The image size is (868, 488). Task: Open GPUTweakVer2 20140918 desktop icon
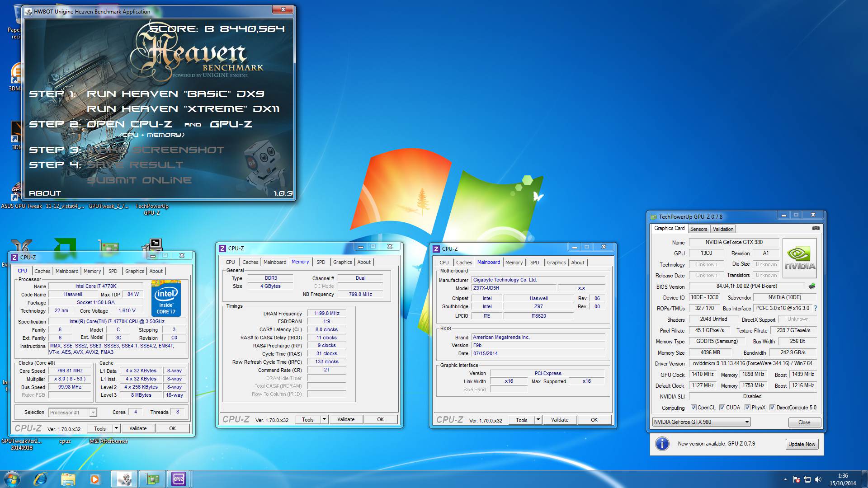click(21, 444)
